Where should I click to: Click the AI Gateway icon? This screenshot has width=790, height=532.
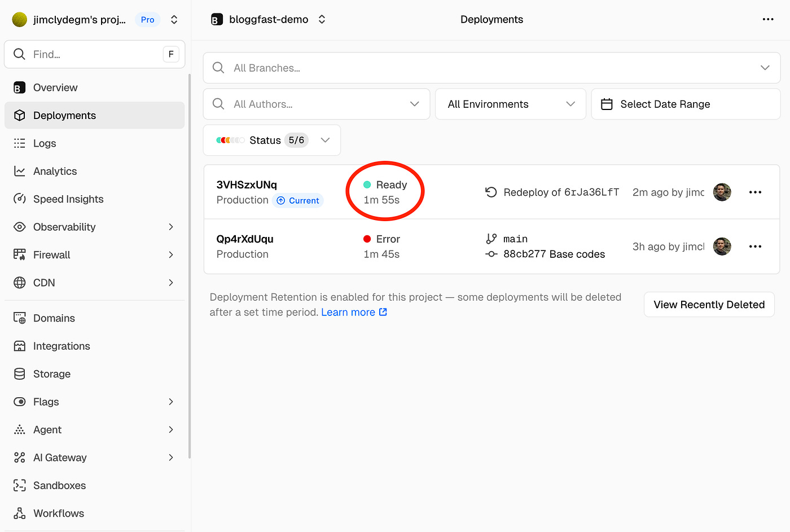tap(20, 458)
